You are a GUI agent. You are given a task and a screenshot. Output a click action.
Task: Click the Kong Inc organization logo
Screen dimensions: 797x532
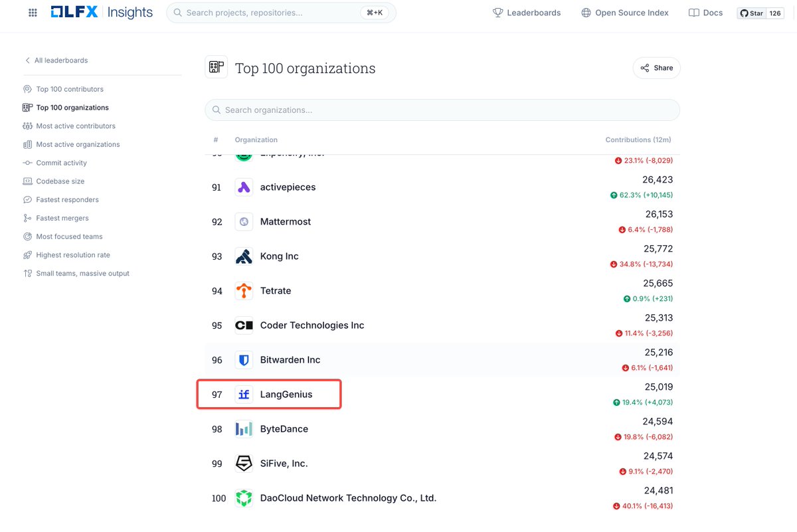click(244, 256)
